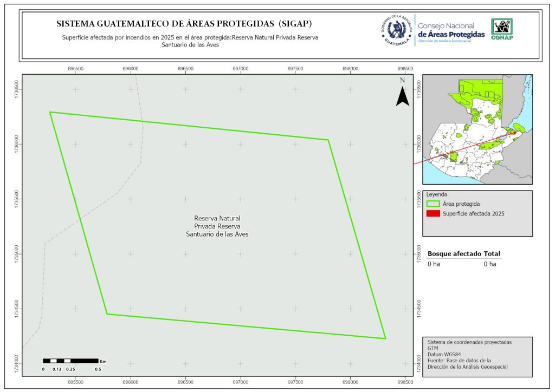
Task: Click the Total column heading
Action: [x=492, y=253]
